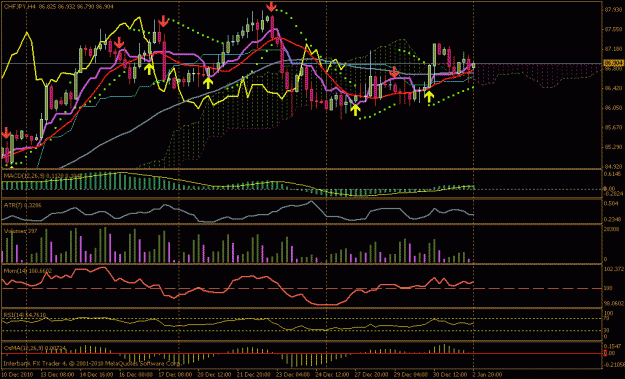Click the ATR scale value 0.504
This screenshot has height=379, width=625.
[611, 203]
